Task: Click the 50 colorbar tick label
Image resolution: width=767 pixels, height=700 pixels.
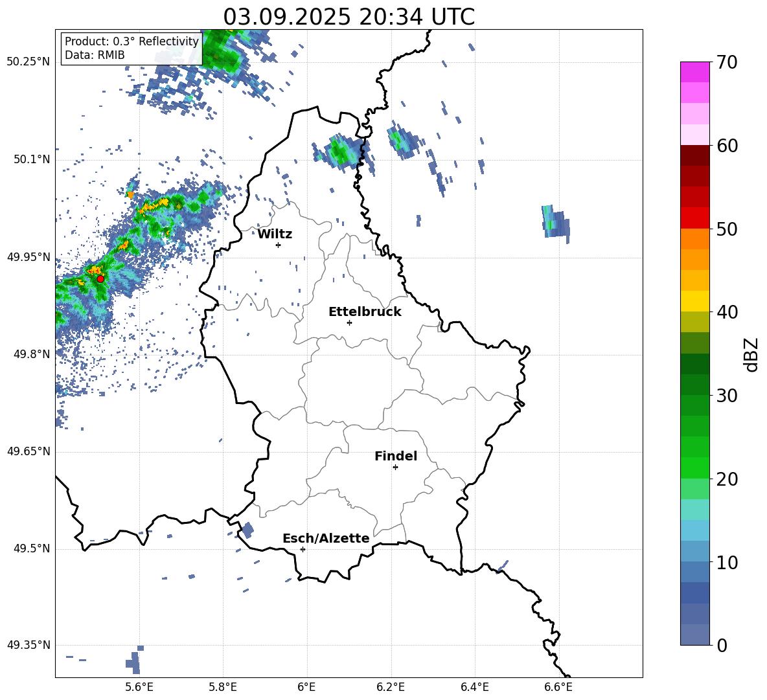Action: (727, 229)
